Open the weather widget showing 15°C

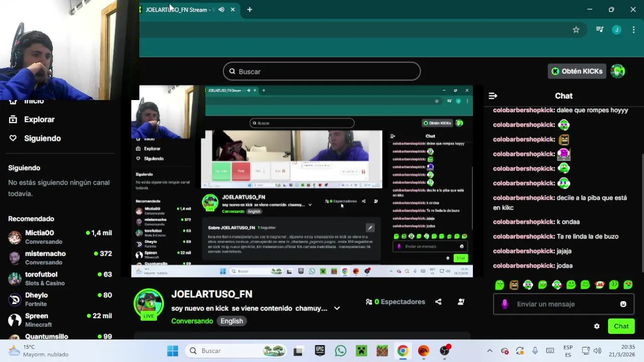coord(38,351)
